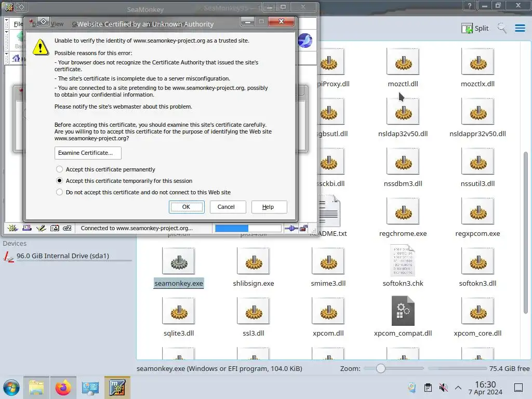Viewport: 532px width, 399px height.
Task: Click Examine Certificate button
Action: pyautogui.click(x=88, y=153)
